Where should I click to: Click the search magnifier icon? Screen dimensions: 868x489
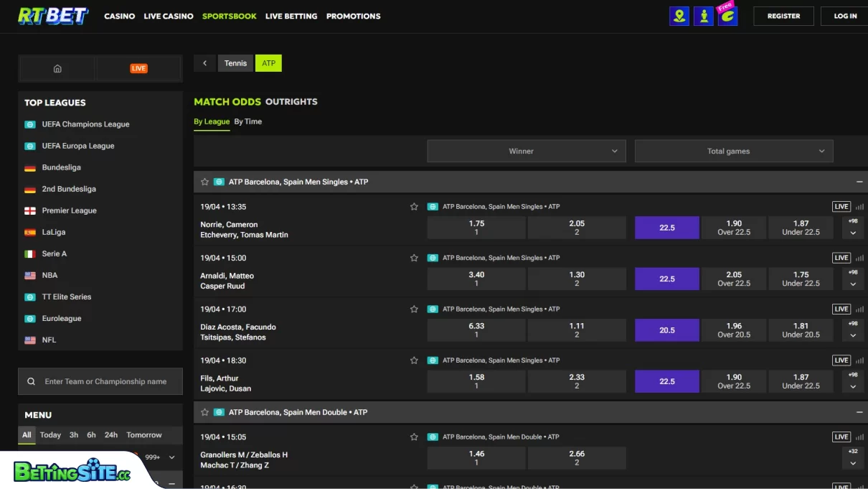[31, 382]
